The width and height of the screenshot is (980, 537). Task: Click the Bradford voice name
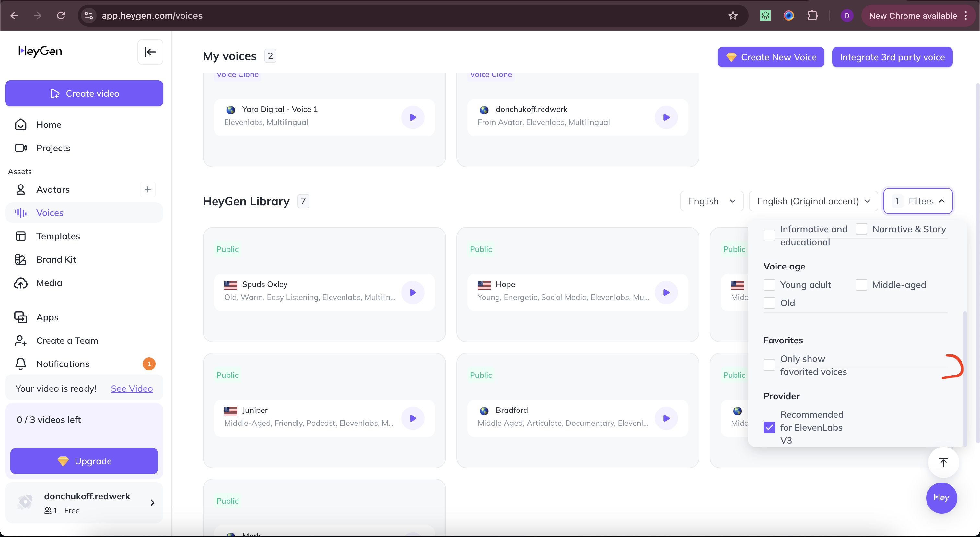coord(512,410)
